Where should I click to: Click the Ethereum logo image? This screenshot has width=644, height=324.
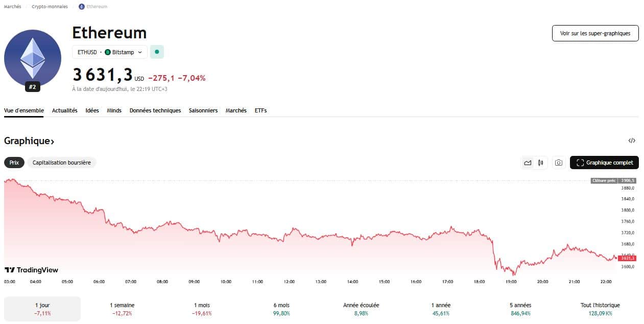click(x=32, y=58)
